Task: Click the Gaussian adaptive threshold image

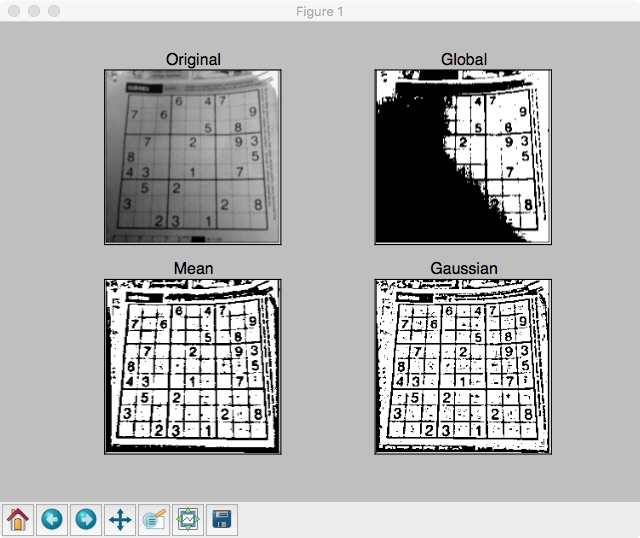Action: [x=463, y=367]
